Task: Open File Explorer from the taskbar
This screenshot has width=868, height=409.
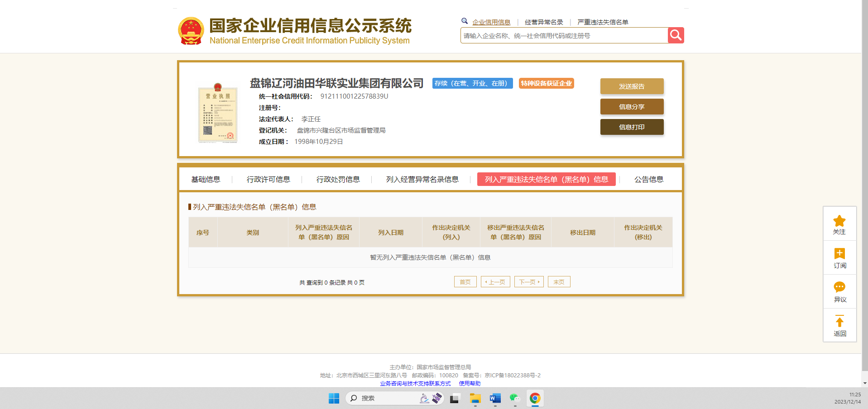Action: pos(475,398)
